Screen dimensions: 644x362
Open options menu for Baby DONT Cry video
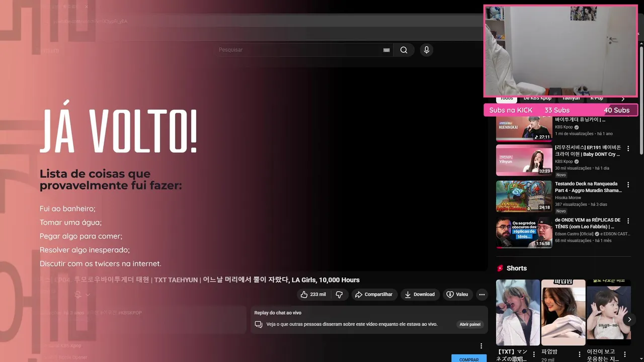628,149
